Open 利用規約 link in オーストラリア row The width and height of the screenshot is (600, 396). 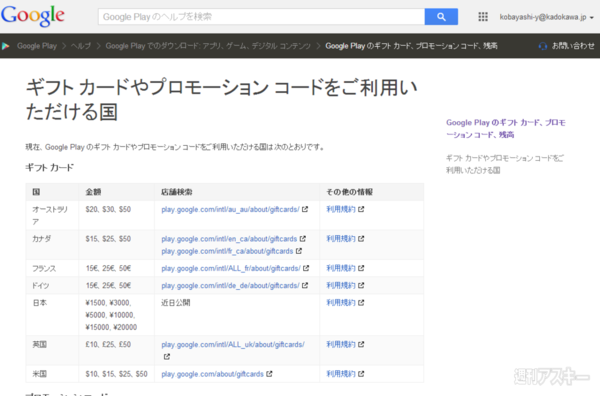point(341,209)
